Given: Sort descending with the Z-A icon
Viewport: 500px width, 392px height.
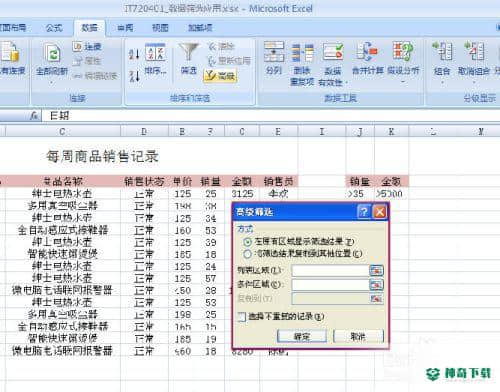Looking at the screenshot, I should click(x=134, y=76).
